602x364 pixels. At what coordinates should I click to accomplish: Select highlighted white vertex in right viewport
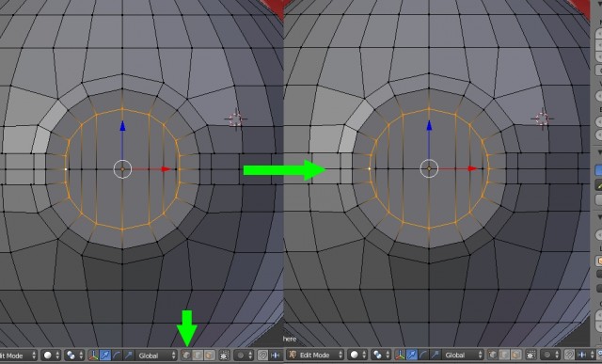click(x=370, y=168)
